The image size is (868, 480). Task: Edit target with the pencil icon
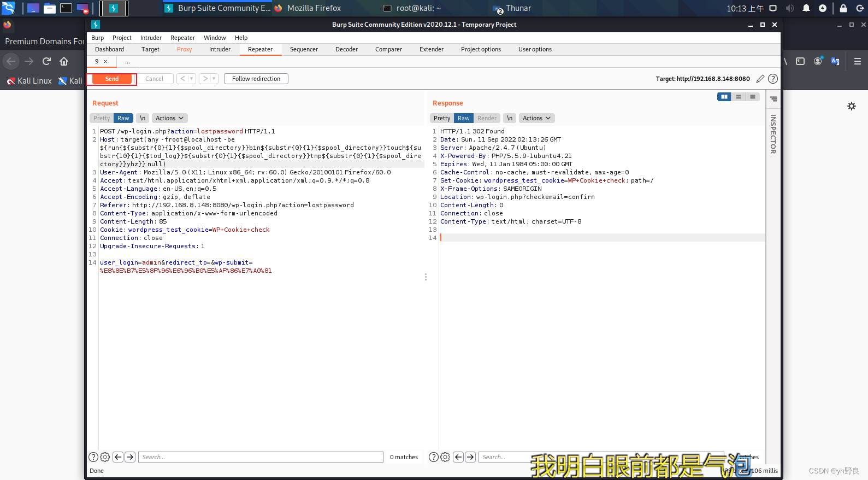coord(760,79)
